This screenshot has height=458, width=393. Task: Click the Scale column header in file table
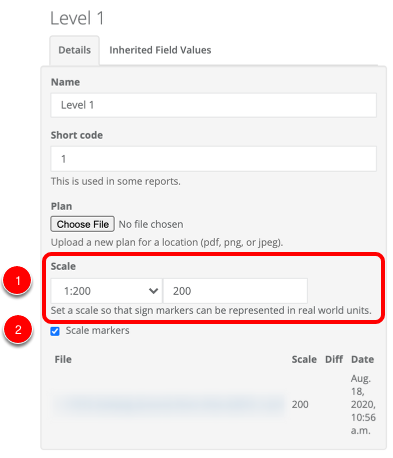[x=304, y=359]
